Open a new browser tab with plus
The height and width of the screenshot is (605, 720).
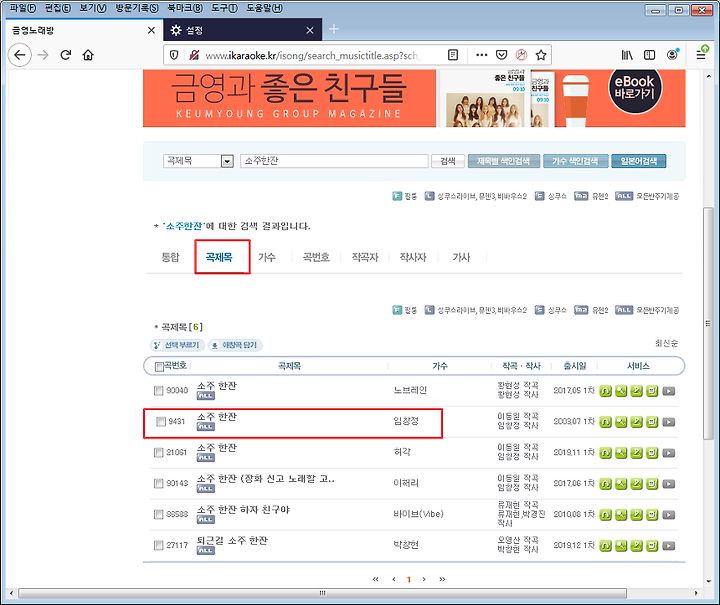(x=334, y=29)
